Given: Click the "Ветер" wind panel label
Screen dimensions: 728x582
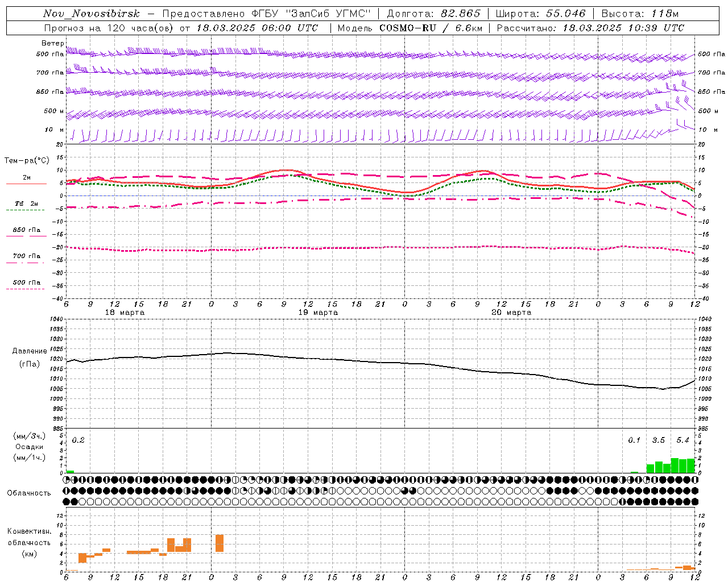Looking at the screenshot, I should click(52, 43).
